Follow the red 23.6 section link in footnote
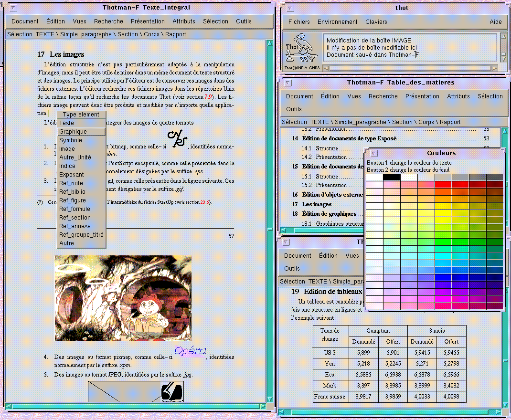The width and height of the screenshot is (511, 420). pos(205,202)
